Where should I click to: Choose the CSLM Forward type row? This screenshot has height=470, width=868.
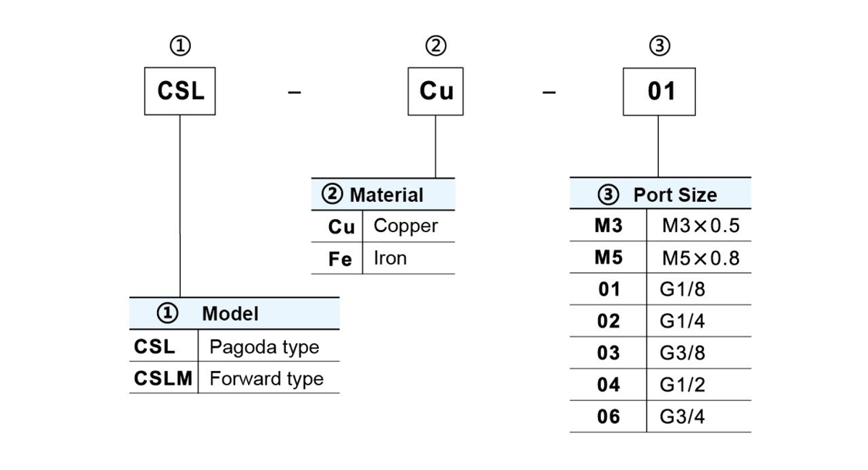(234, 378)
